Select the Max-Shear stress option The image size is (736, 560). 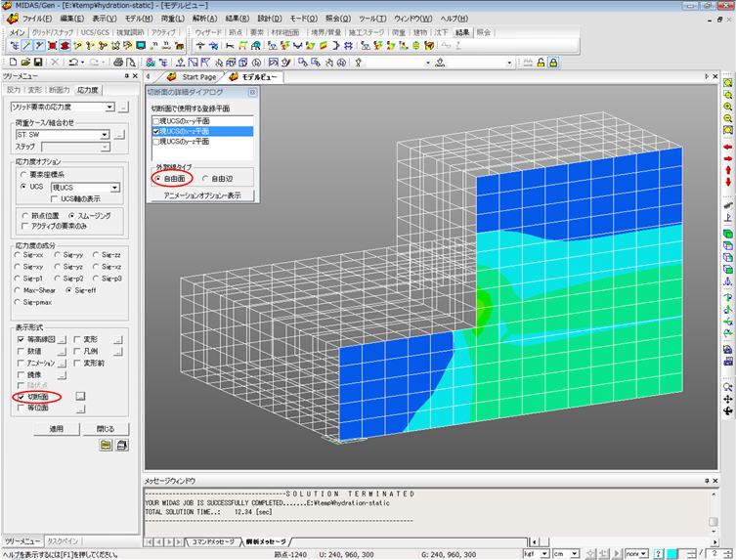[x=18, y=290]
